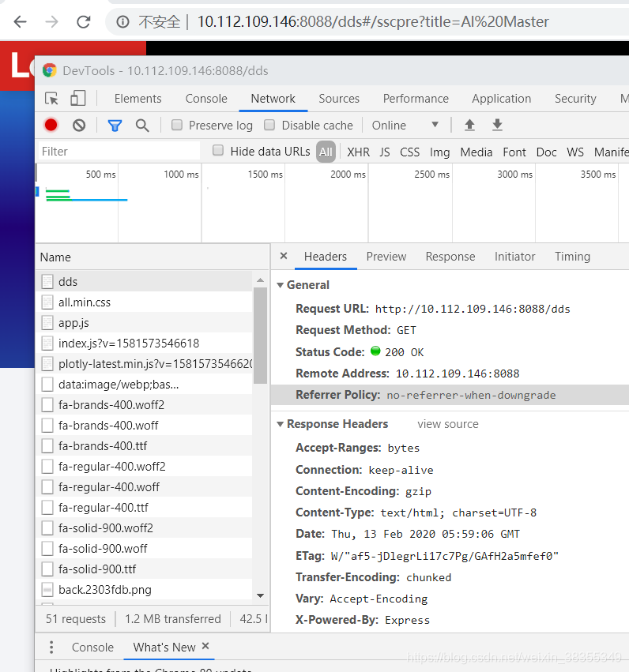
Task: Open the Console drawer tab
Action: click(x=92, y=648)
